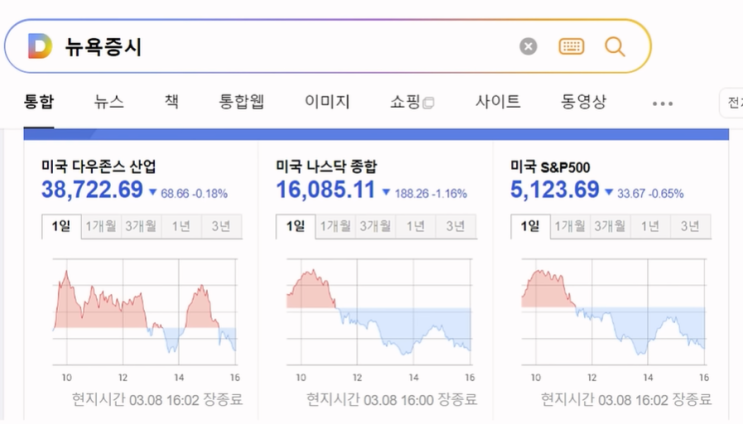This screenshot has width=743, height=424.
Task: Click the 나스닥 intraday chart
Action: [379, 319]
